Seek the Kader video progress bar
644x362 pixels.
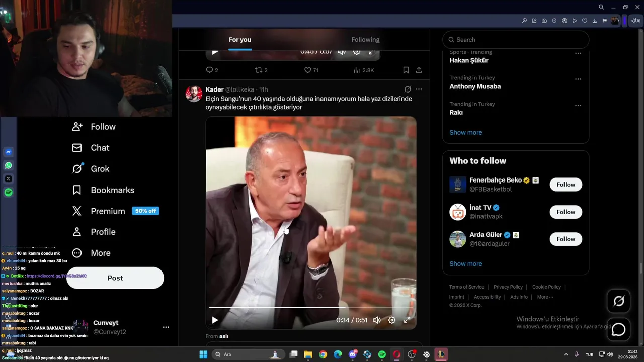click(x=310, y=307)
